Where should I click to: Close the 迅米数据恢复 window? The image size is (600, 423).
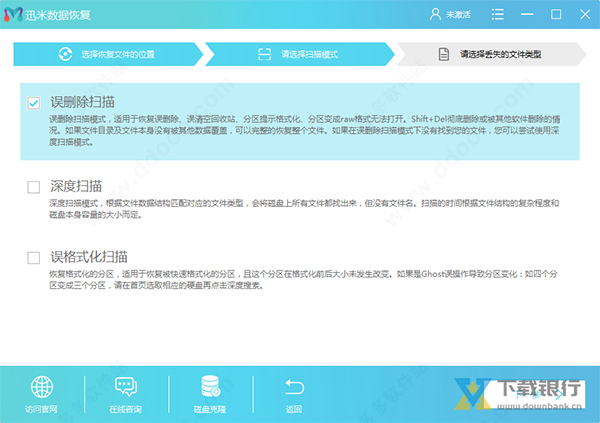pos(585,15)
